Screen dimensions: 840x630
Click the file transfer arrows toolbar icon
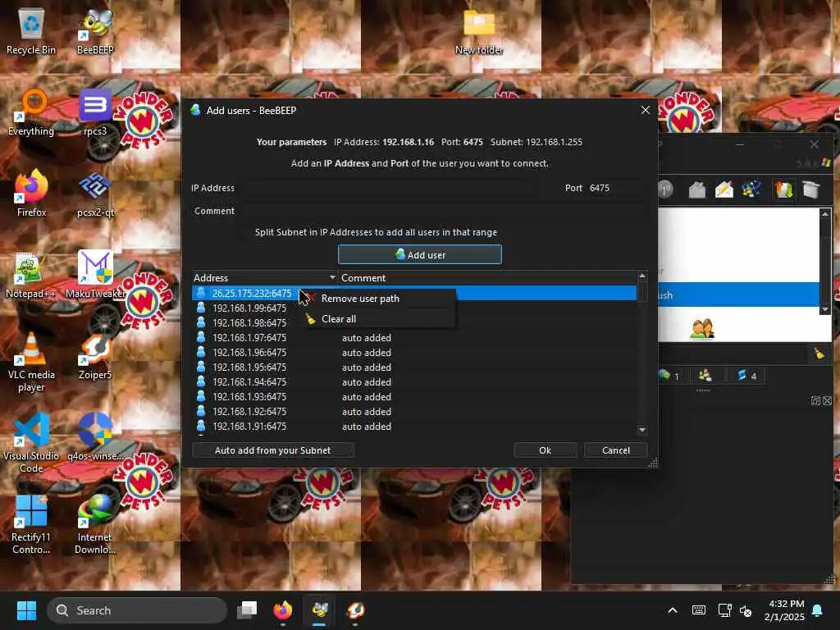[x=783, y=189]
